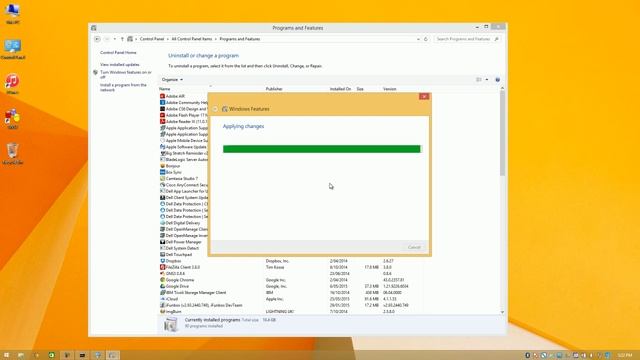Viewport: 640px width, 360px height.
Task: Expand the address bar history dropdown
Action: (418, 39)
